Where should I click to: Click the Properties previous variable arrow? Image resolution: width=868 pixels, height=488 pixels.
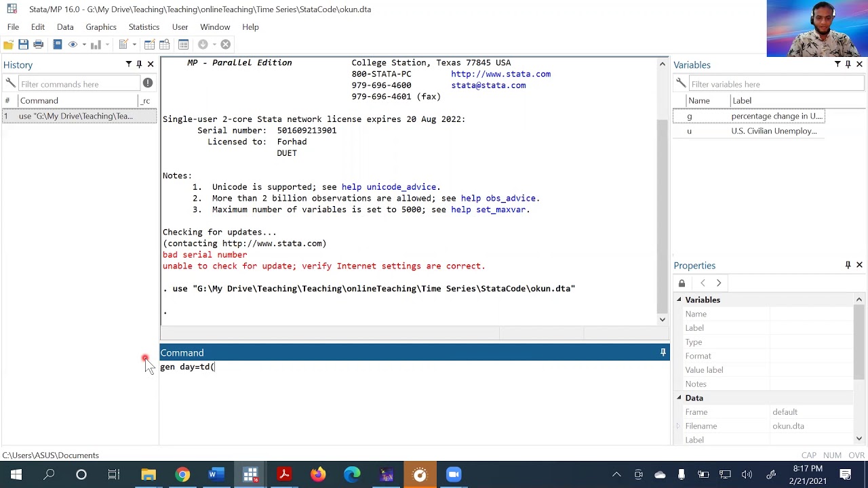[x=703, y=283]
